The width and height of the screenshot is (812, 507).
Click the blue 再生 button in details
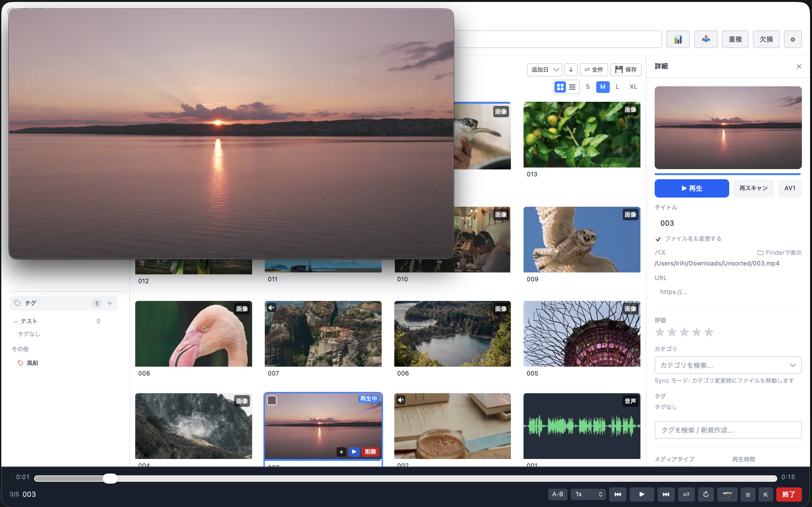(x=691, y=188)
